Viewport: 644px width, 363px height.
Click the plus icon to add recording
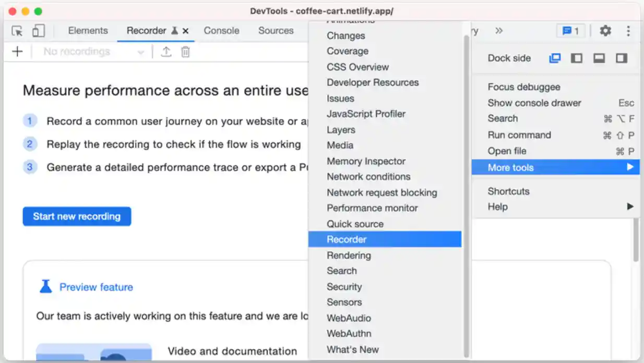click(x=17, y=52)
